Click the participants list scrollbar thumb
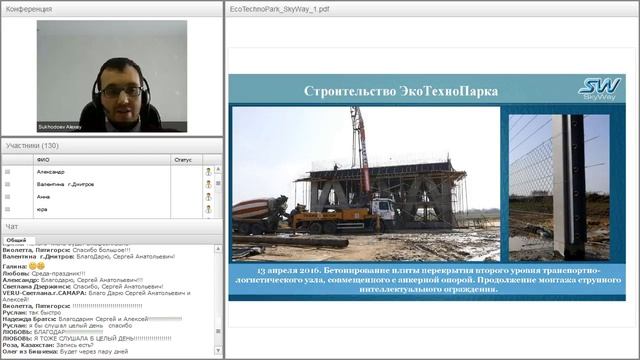Viewport: 640px width, 360px height. [x=218, y=184]
